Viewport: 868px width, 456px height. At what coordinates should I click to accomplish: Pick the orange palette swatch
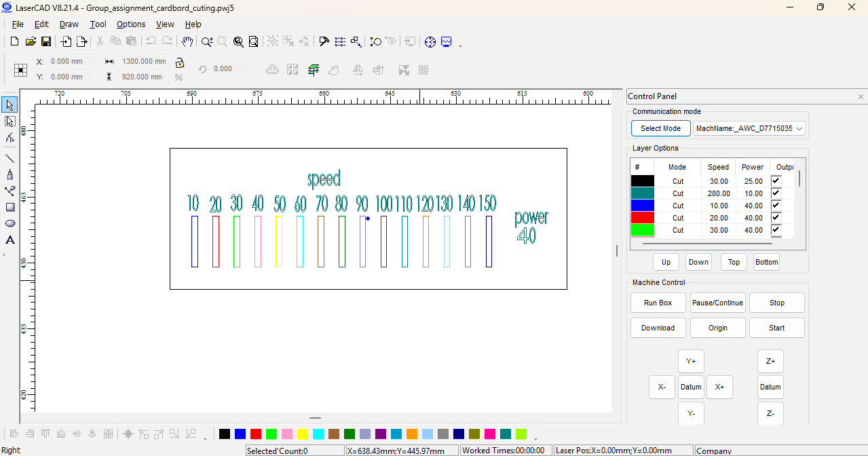[x=412, y=434]
